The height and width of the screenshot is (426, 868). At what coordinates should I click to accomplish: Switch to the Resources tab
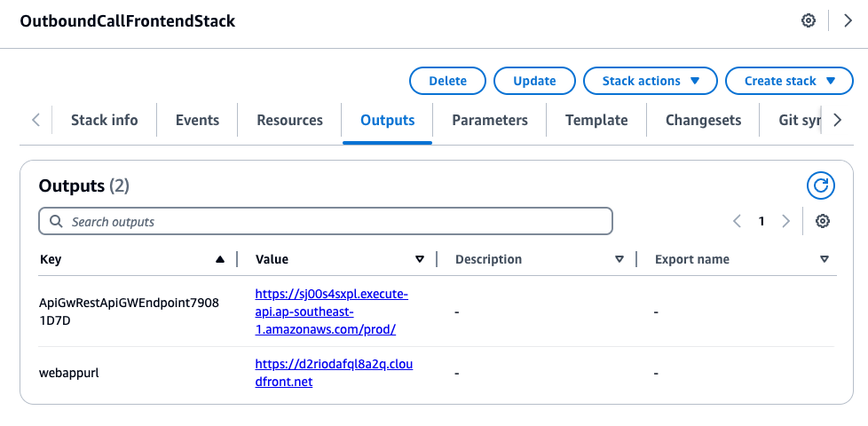tap(289, 120)
